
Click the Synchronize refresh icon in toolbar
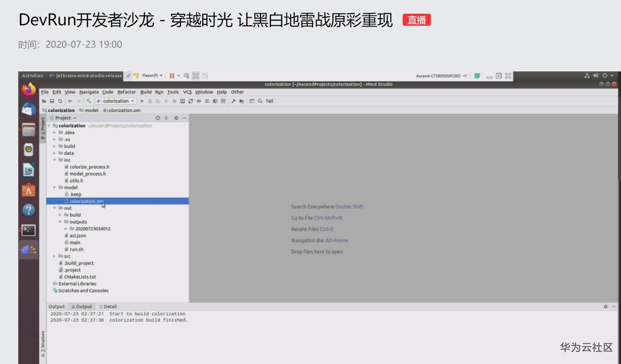tap(60, 101)
